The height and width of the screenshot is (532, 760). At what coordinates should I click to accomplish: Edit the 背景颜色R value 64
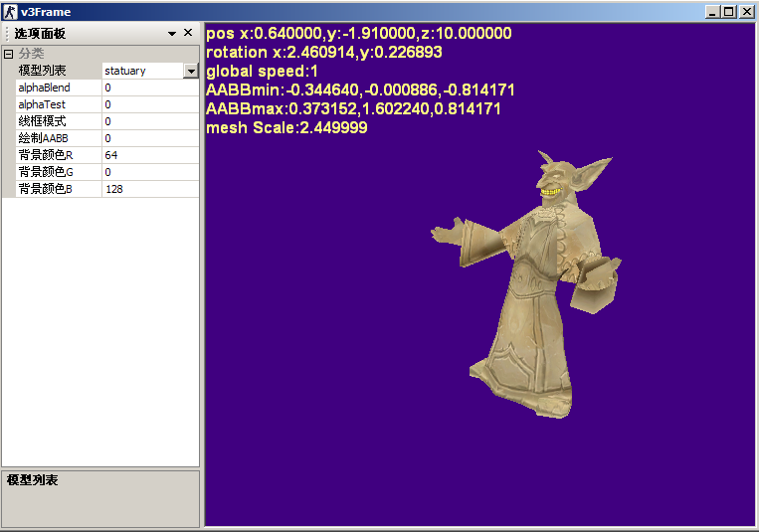[150, 155]
